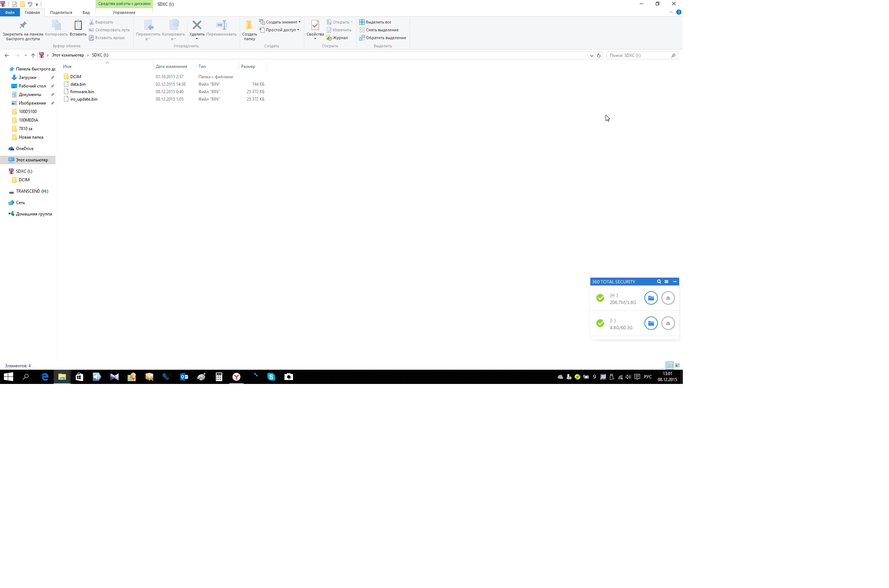Click the Delete (Удалить) ribbon icon
889x588 pixels.
point(197,26)
